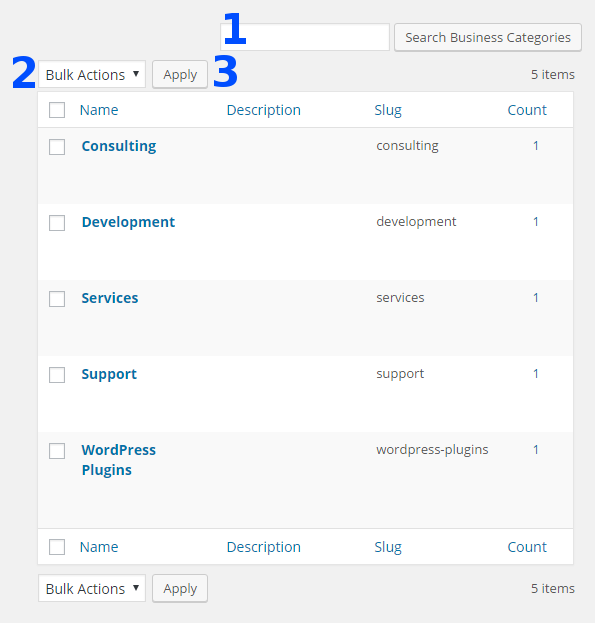Check the Support category checkbox
Viewport: 595px width, 623px height.
point(57,375)
